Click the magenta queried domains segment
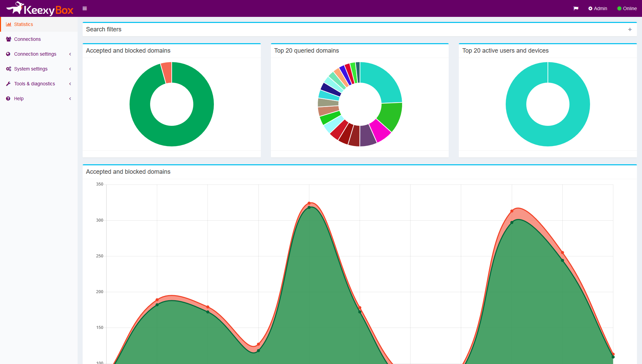This screenshot has height=364, width=642. pyautogui.click(x=381, y=131)
